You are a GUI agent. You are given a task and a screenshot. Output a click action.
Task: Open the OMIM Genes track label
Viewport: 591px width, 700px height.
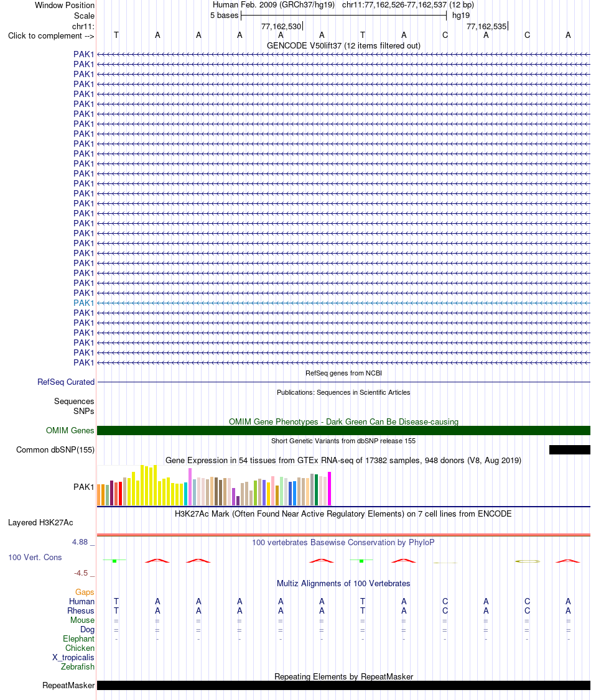[x=70, y=430]
